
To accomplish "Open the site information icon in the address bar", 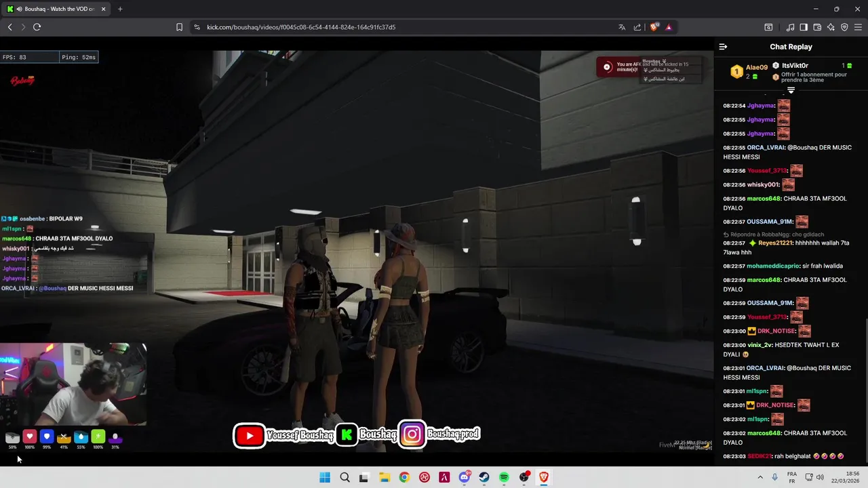I will tap(197, 27).
